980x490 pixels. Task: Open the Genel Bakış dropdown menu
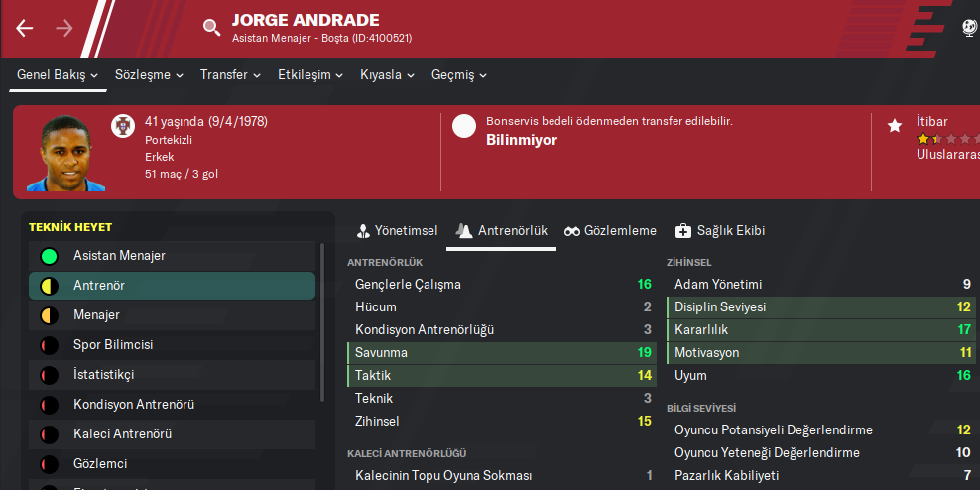click(x=58, y=75)
